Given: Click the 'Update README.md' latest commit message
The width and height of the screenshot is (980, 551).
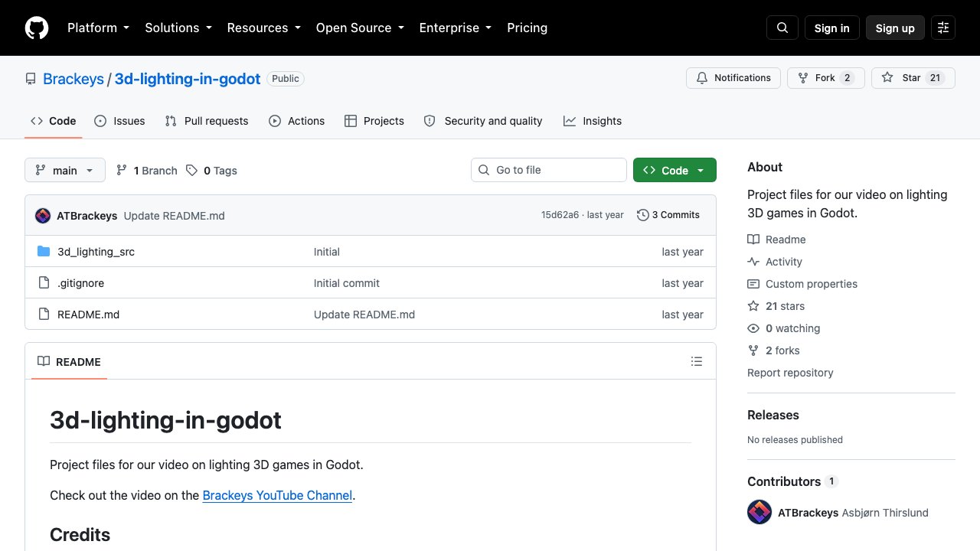Looking at the screenshot, I should click(175, 216).
